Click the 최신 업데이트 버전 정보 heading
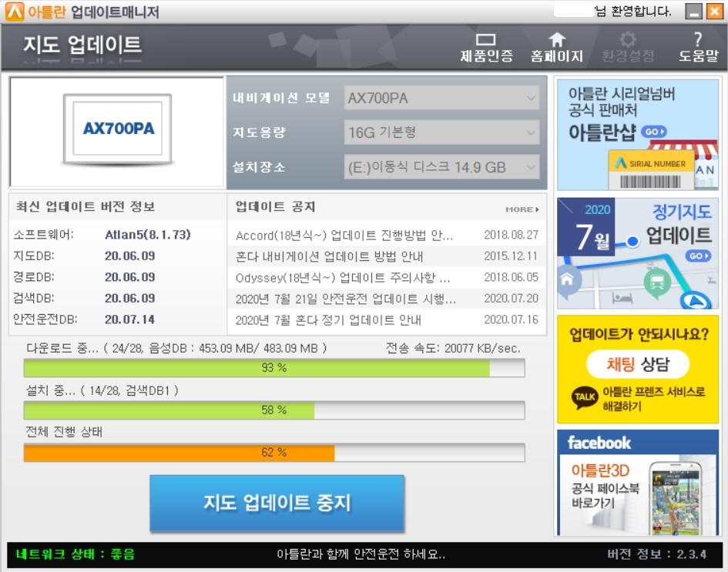Screen dimensions: 728x572 [x=86, y=206]
